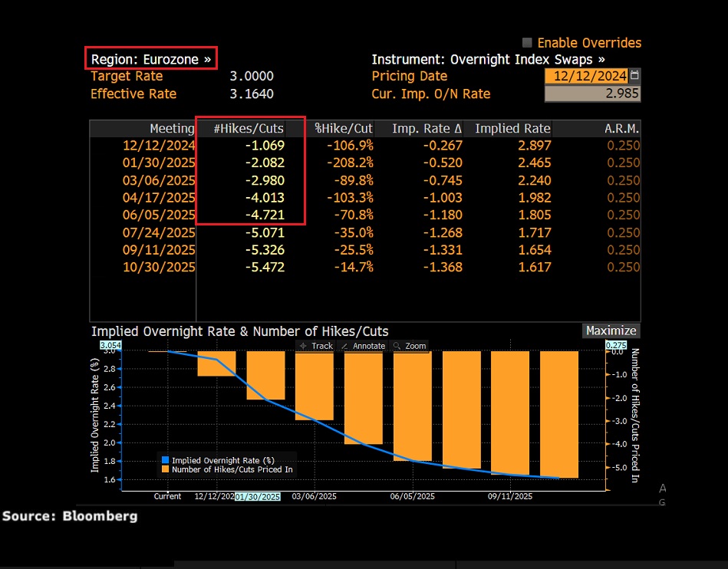
Task: Expand the Region: Eurozone selector
Action: point(150,59)
